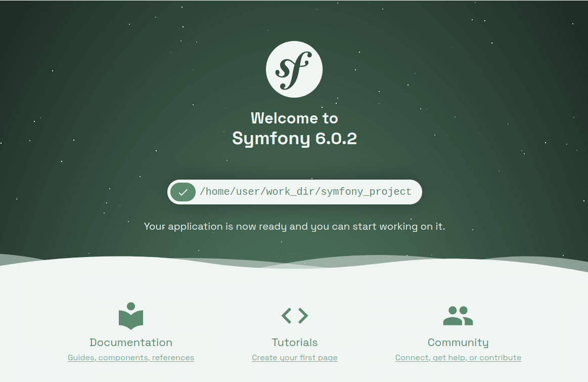588x382 pixels.
Task: Click the Documentation book icon
Action: (131, 316)
